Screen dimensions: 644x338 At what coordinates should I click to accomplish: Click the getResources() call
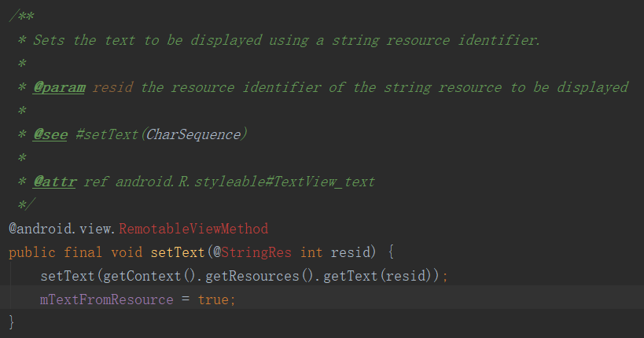tap(259, 276)
